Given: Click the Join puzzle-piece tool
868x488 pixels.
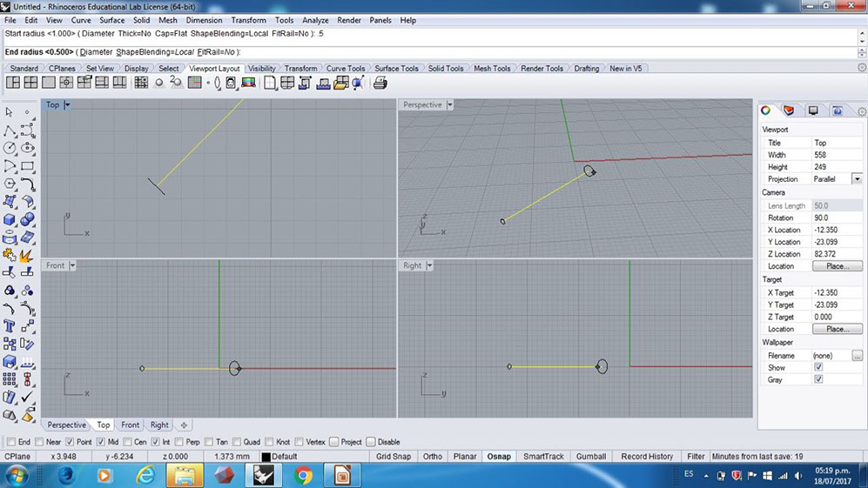Looking at the screenshot, I should click(x=10, y=255).
